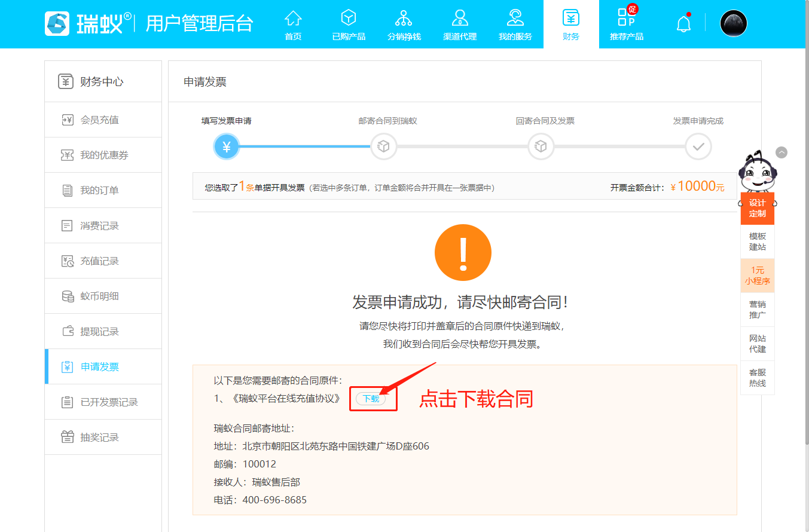The width and height of the screenshot is (809, 532).
Task: Select 提现记录 in the sidebar
Action: pyautogui.click(x=103, y=331)
